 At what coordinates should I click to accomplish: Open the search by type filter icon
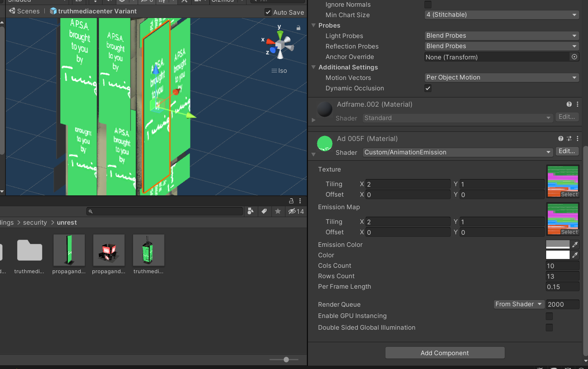tap(251, 211)
